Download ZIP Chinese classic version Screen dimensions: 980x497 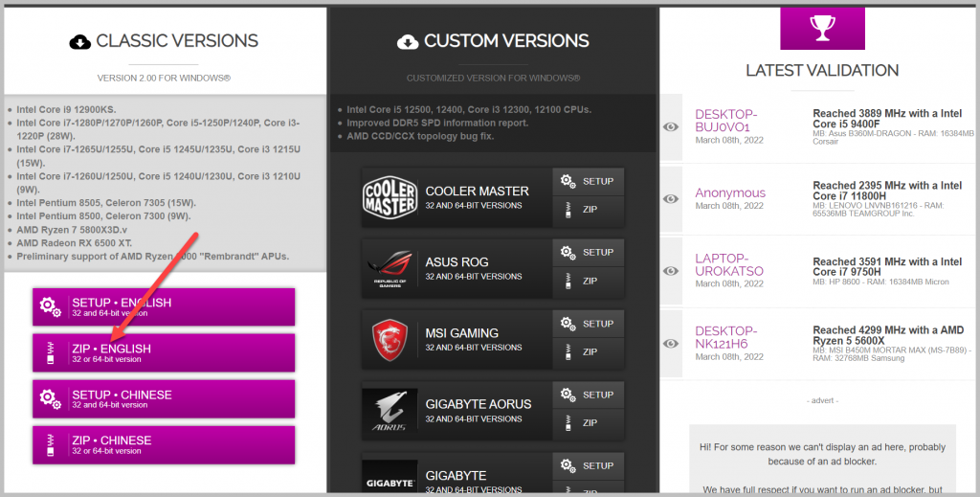point(163,444)
